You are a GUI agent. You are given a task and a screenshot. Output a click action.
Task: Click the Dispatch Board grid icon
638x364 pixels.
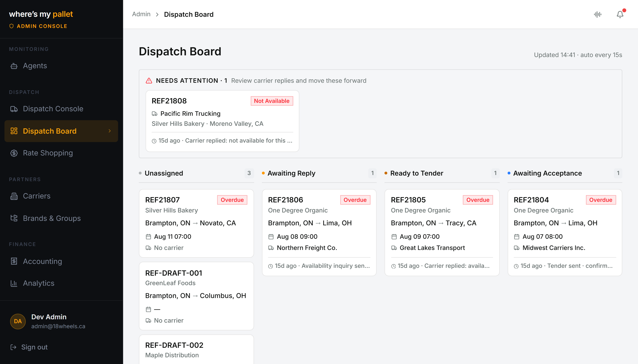[x=14, y=131]
